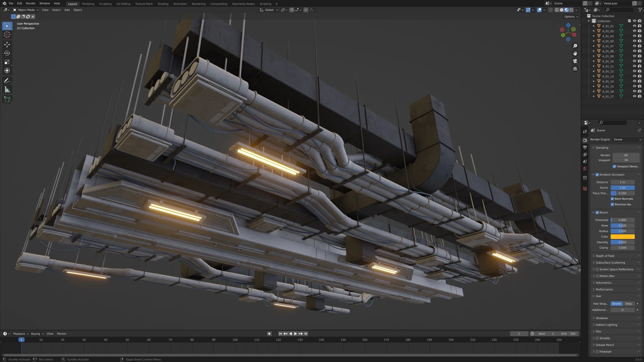Open the Render Properties tab
The height and width of the screenshot is (362, 644).
585,140
